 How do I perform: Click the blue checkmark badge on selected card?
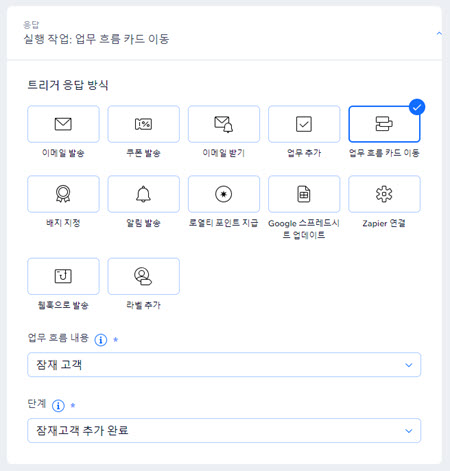coord(417,107)
